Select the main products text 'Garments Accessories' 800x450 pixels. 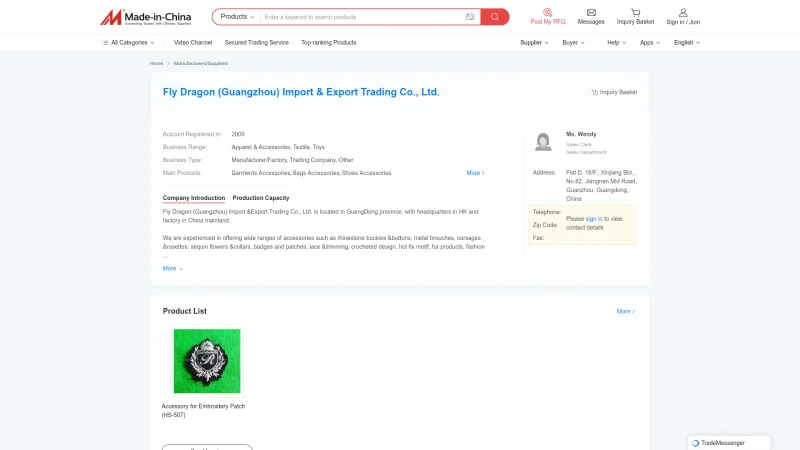(x=261, y=173)
